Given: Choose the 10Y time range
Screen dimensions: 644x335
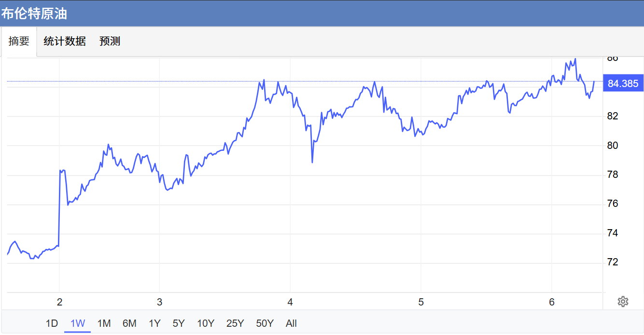Looking at the screenshot, I should [x=206, y=323].
